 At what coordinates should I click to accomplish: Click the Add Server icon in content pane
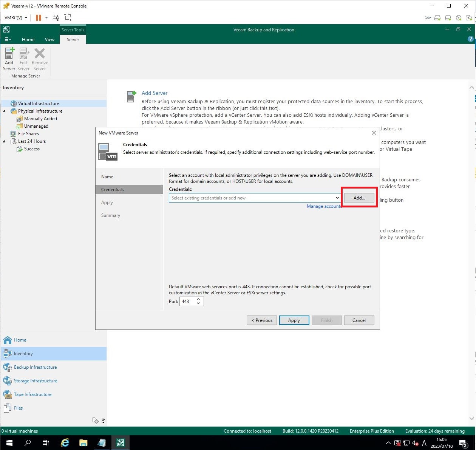click(131, 96)
